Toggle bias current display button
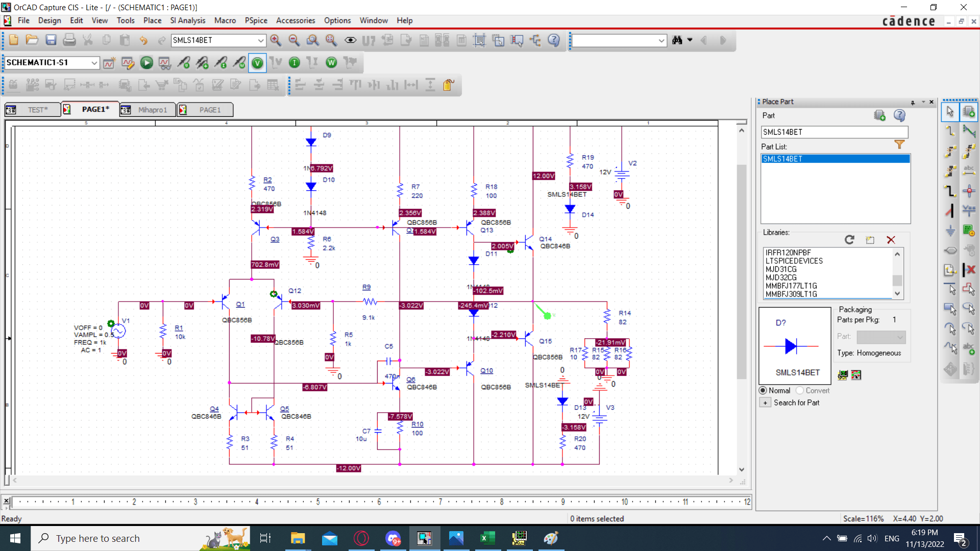Viewport: 980px width, 551px height. pos(295,63)
